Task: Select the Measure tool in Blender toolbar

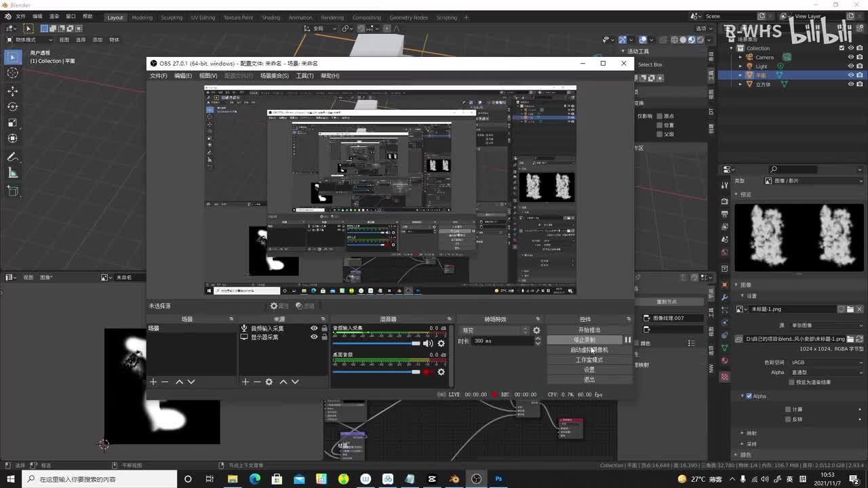Action: click(13, 173)
